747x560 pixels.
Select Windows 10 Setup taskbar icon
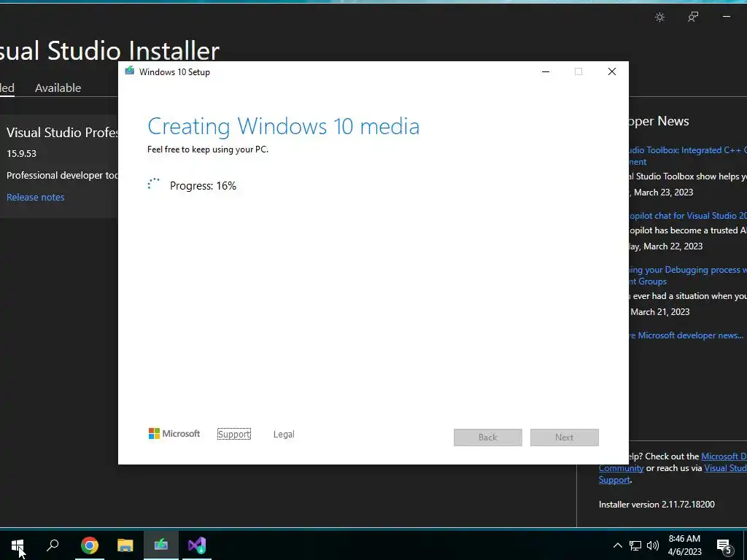(161, 544)
